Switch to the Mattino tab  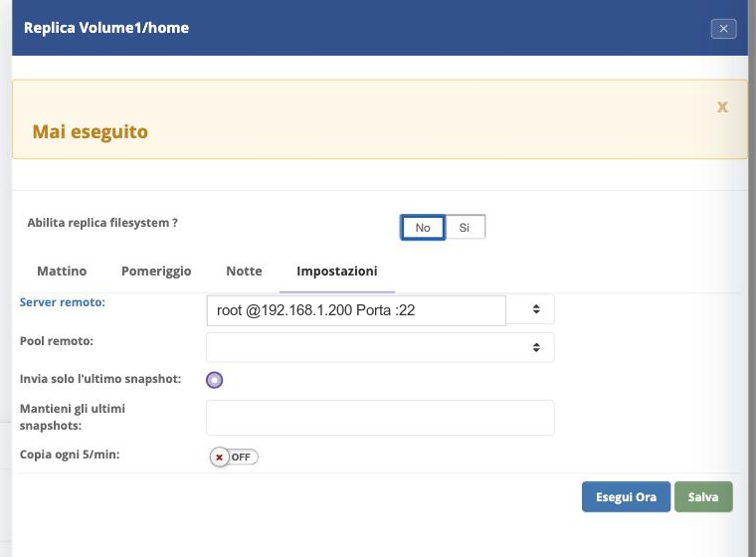click(62, 271)
